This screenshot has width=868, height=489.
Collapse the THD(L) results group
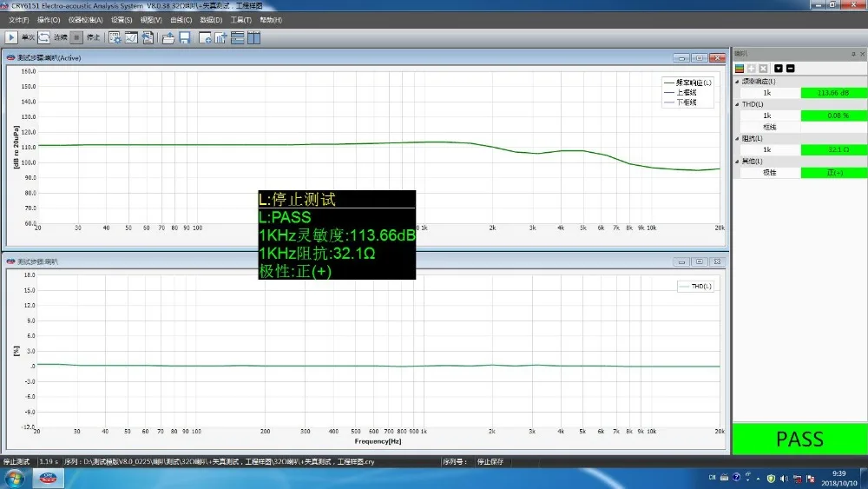click(x=738, y=104)
